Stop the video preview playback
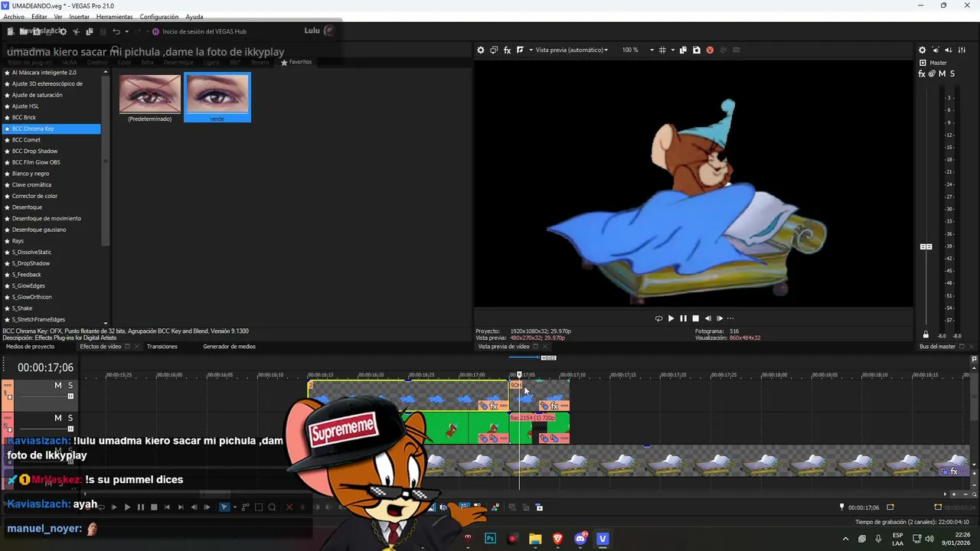The image size is (980, 551). coord(695,318)
